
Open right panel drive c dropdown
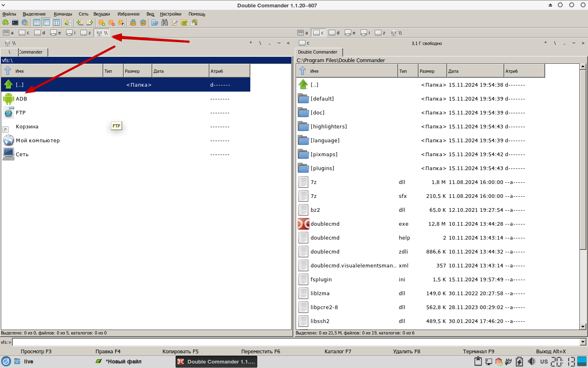[x=305, y=43]
